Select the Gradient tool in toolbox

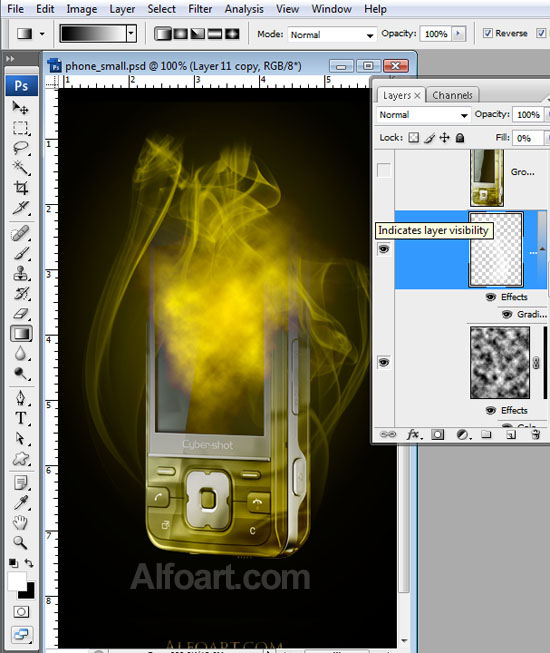click(21, 333)
